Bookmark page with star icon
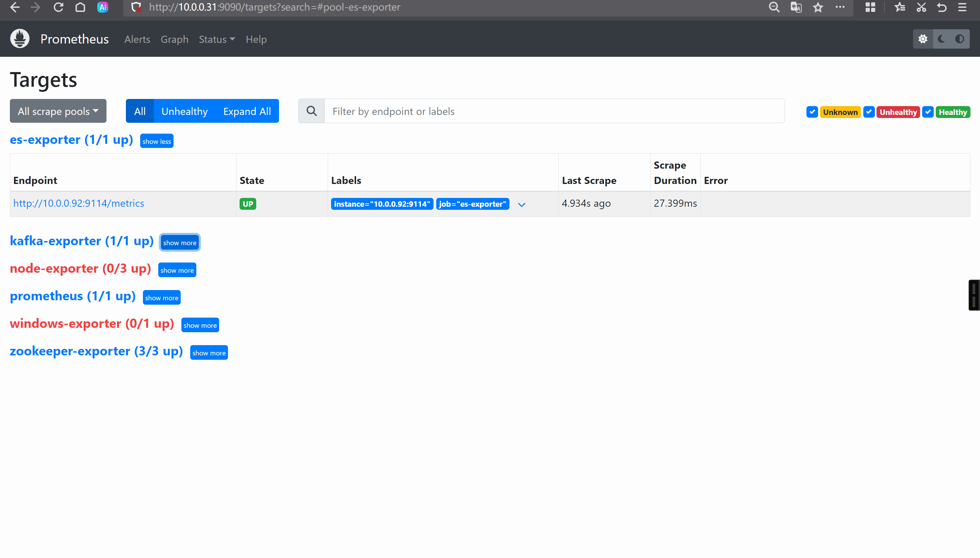The image size is (980, 558). coord(818,7)
